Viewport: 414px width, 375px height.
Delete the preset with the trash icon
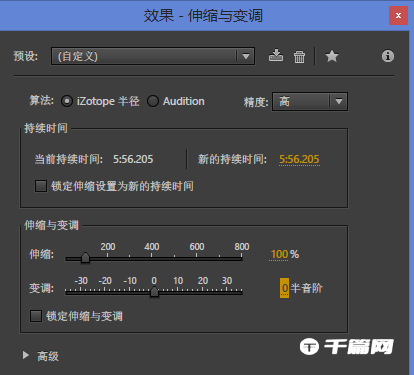pyautogui.click(x=299, y=56)
